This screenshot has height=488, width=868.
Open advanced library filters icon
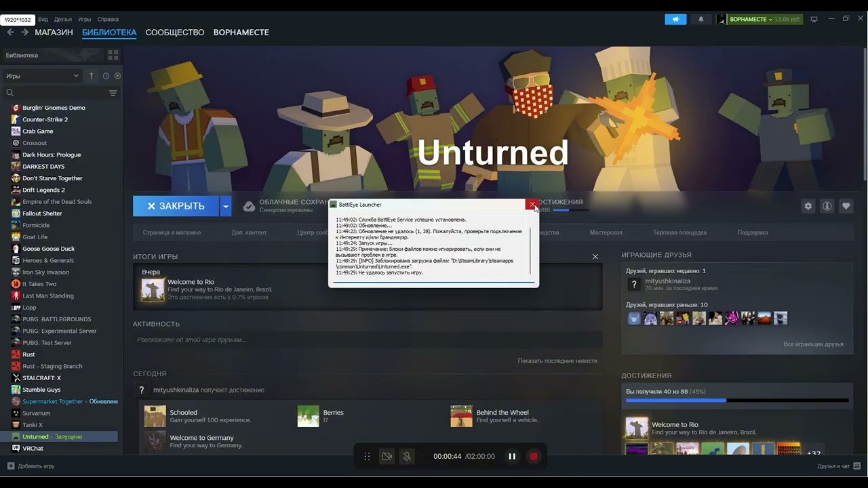[x=113, y=93]
